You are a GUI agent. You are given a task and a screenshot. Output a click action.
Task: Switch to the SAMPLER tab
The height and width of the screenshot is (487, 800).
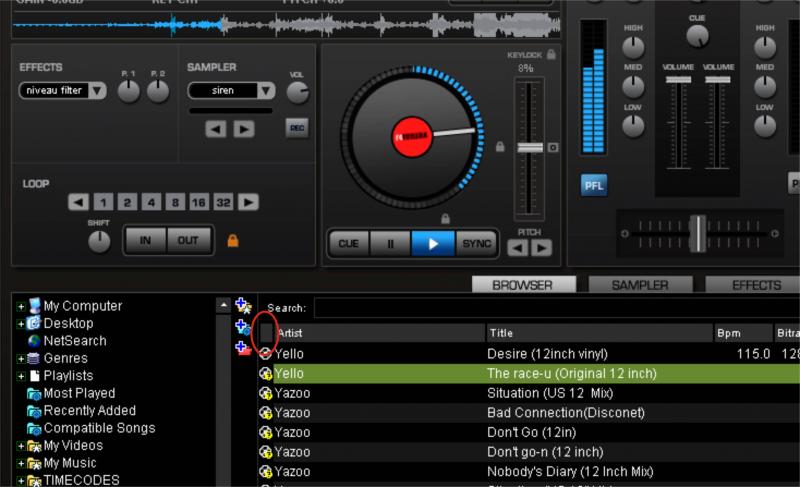click(x=640, y=285)
